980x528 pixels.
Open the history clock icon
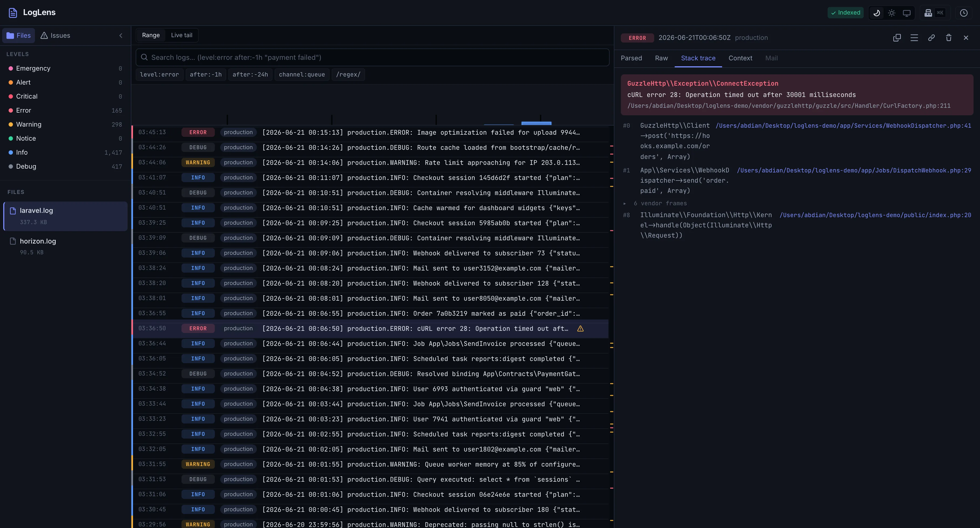(964, 13)
